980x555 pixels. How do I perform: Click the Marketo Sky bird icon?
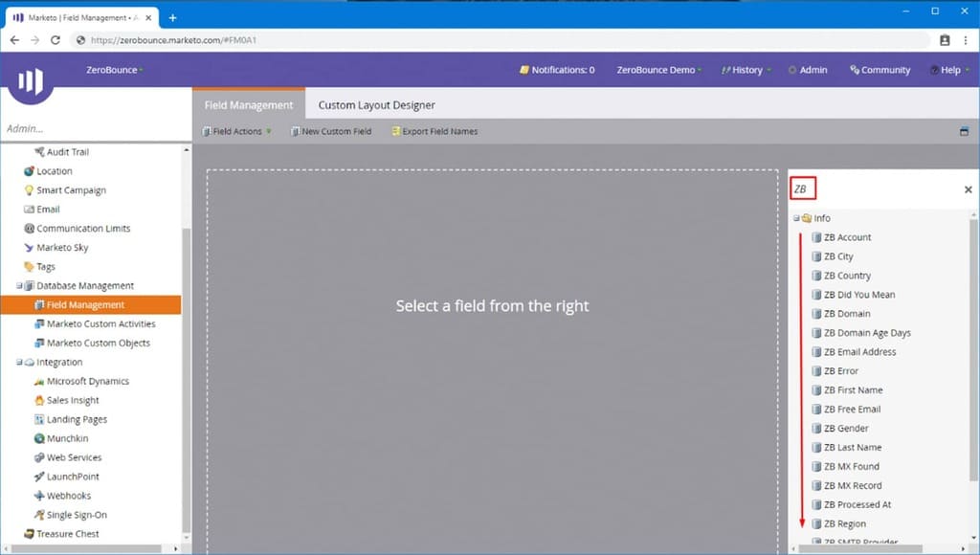click(29, 248)
